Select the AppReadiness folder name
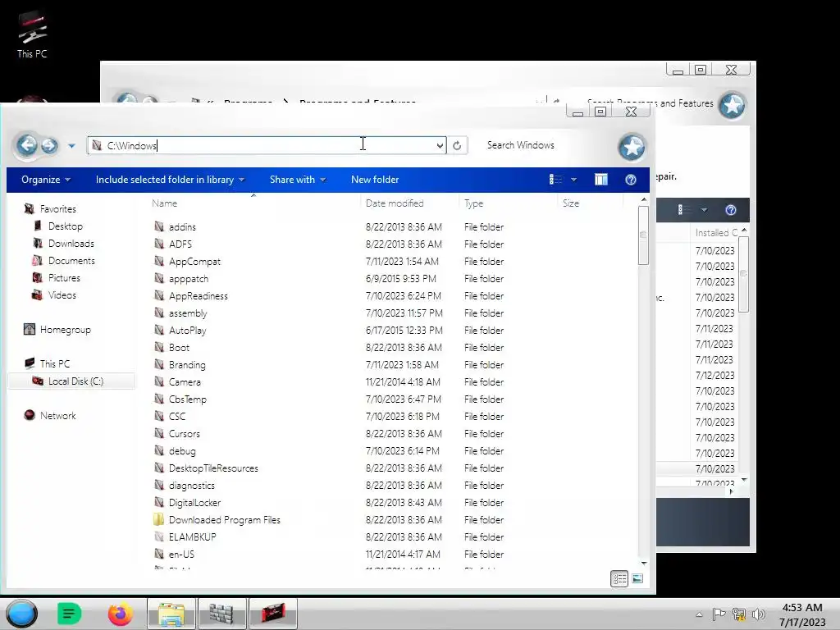 pyautogui.click(x=199, y=295)
